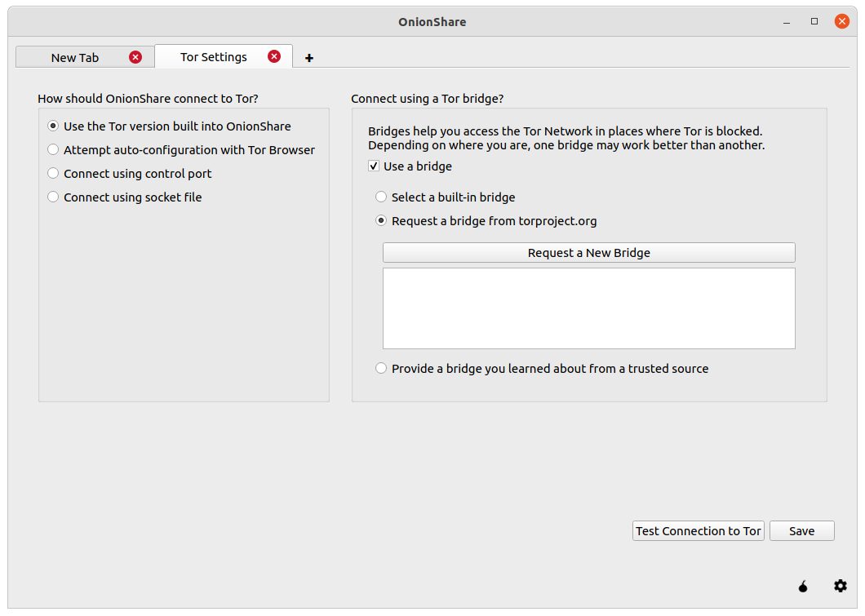The height and width of the screenshot is (616, 865).
Task: Add a new tab with plus icon
Action: coord(309,58)
